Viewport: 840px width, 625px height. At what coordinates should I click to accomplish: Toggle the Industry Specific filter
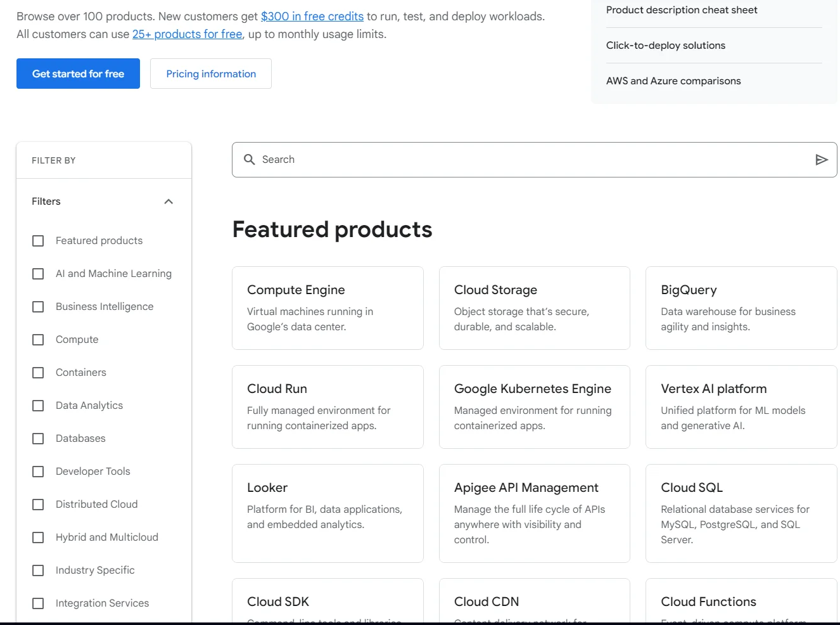coord(38,570)
